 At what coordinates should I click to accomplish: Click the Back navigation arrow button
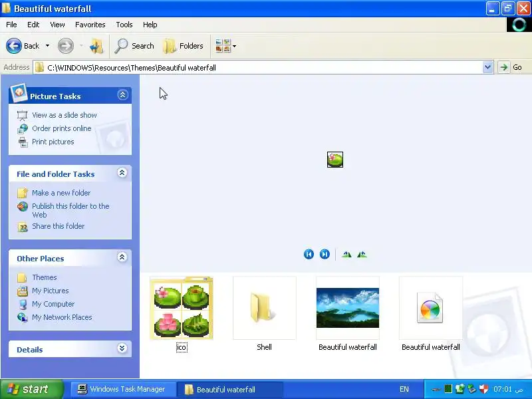coord(14,46)
